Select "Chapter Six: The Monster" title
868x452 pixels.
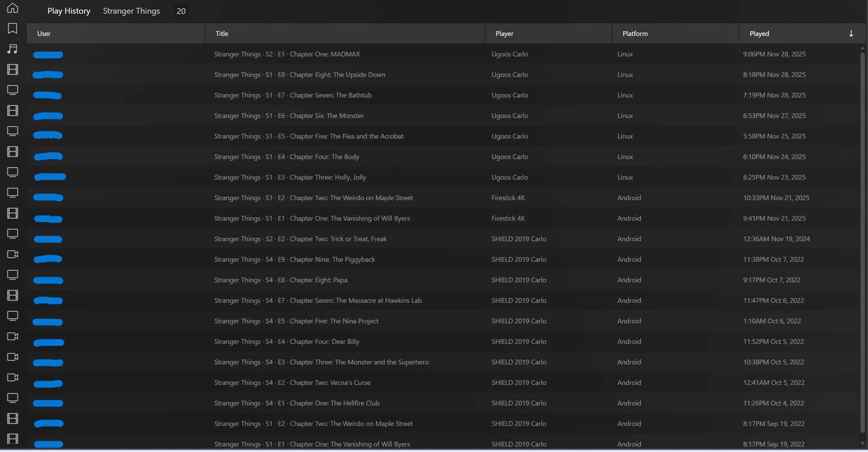(x=326, y=116)
